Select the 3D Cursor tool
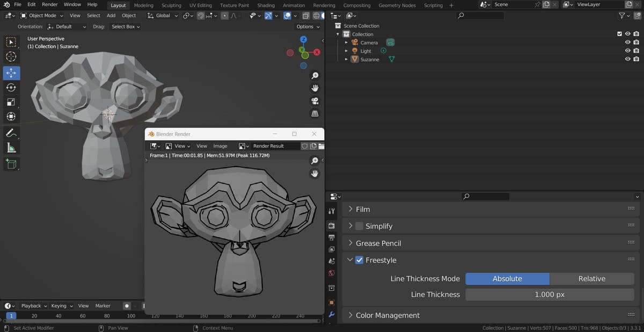644x332 pixels. [x=11, y=56]
